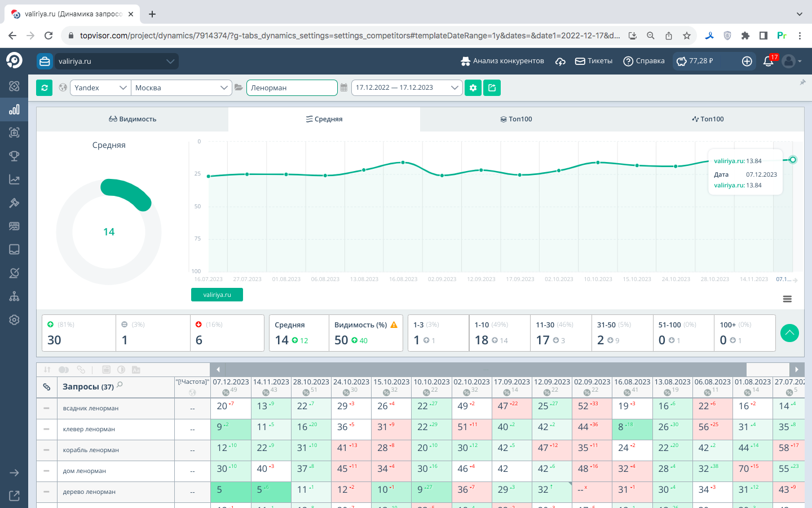
Task: Click the pin icon at panel right
Action: tap(802, 82)
